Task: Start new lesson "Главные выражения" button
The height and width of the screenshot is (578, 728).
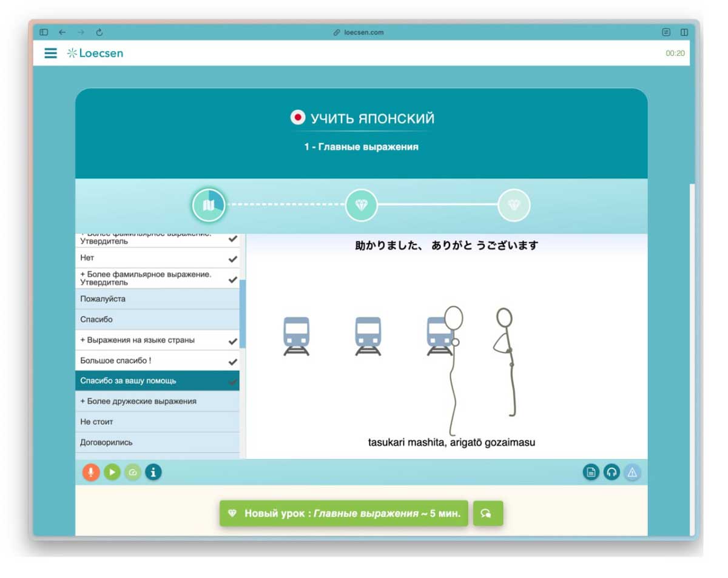Action: tap(343, 513)
